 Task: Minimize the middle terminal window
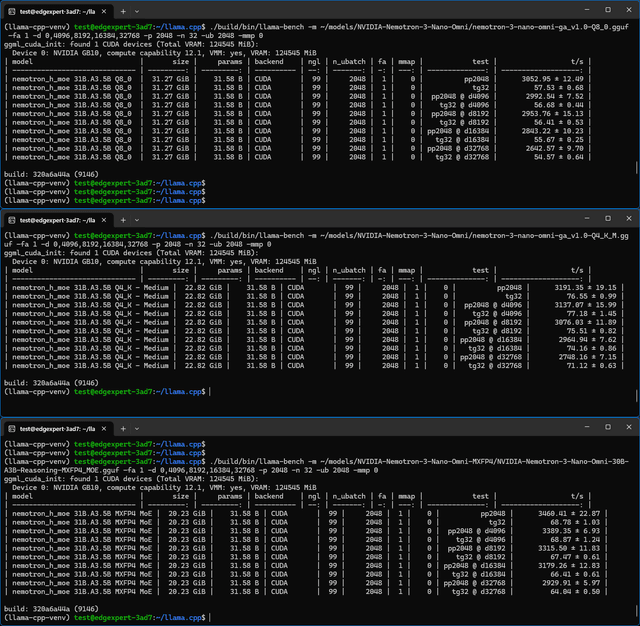click(587, 218)
